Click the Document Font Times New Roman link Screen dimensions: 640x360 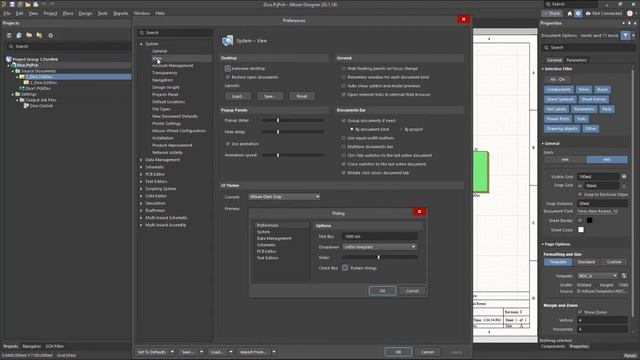point(597,211)
